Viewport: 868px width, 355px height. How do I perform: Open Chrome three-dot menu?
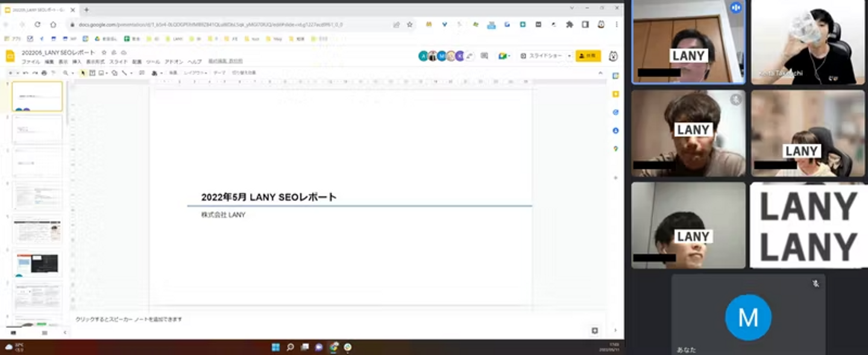point(616,25)
